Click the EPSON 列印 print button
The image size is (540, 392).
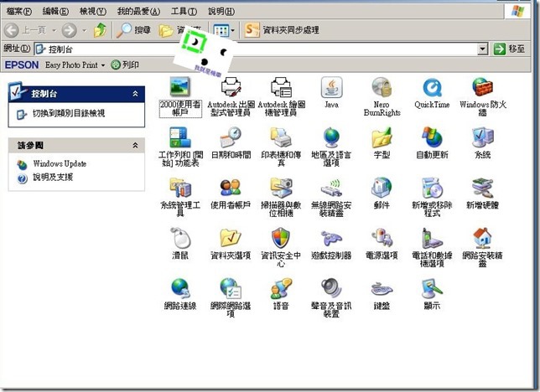click(125, 64)
